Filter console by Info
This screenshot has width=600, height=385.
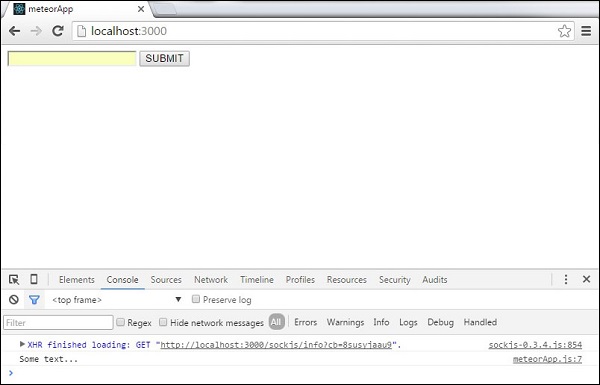tap(381, 322)
